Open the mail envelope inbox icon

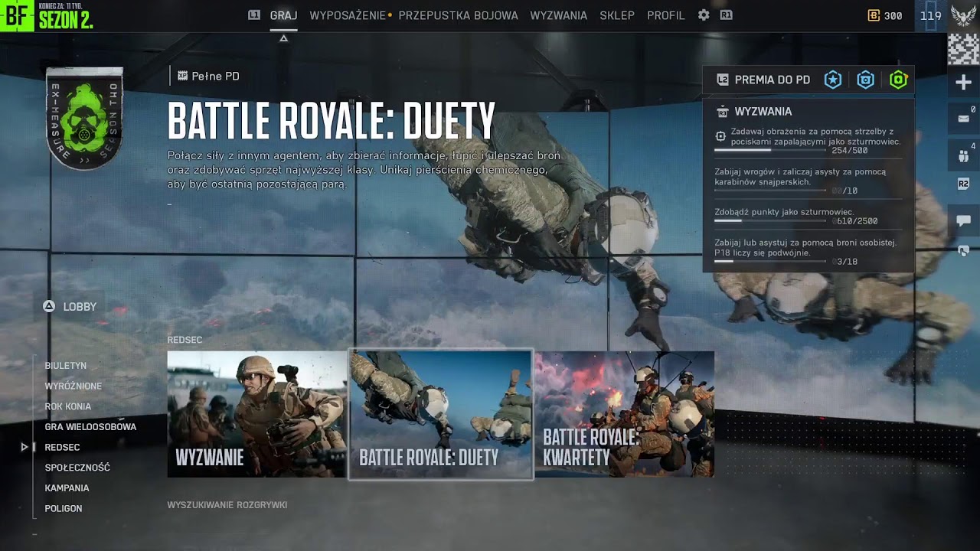[x=963, y=119]
